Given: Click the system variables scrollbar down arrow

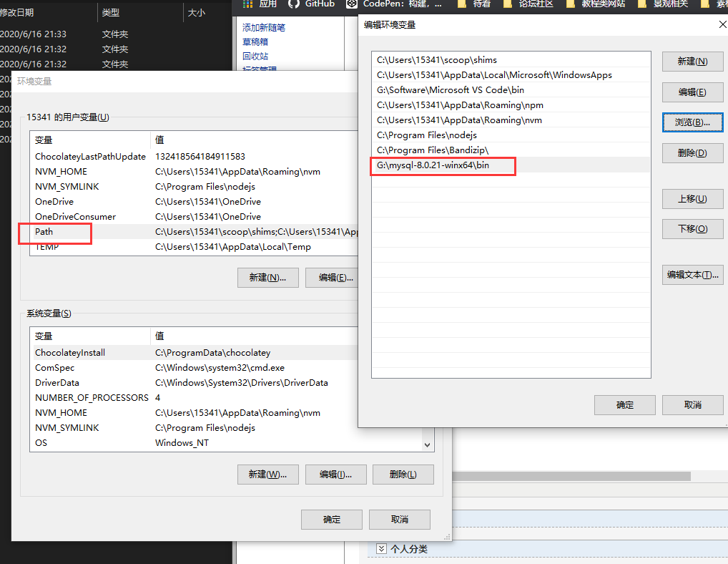Looking at the screenshot, I should 427,444.
